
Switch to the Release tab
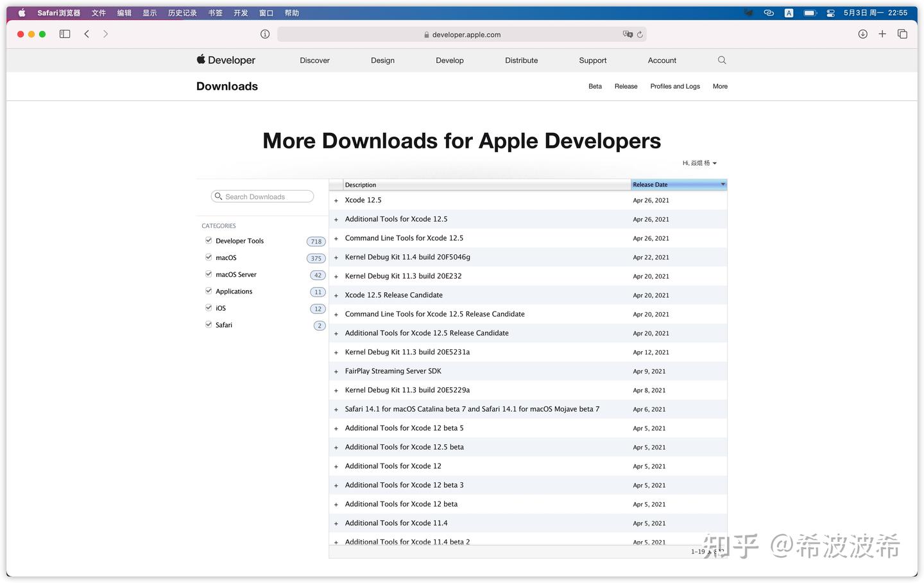click(x=626, y=86)
